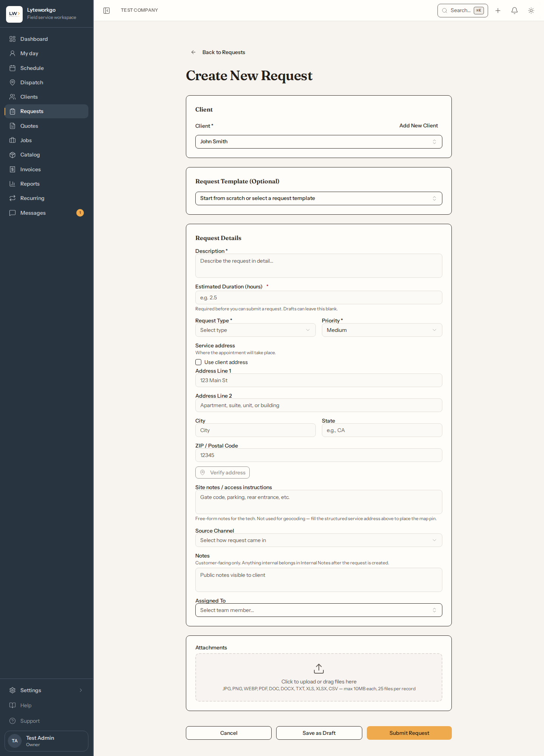
Task: Click the Lyteworkgo LW logo icon
Action: [x=14, y=14]
